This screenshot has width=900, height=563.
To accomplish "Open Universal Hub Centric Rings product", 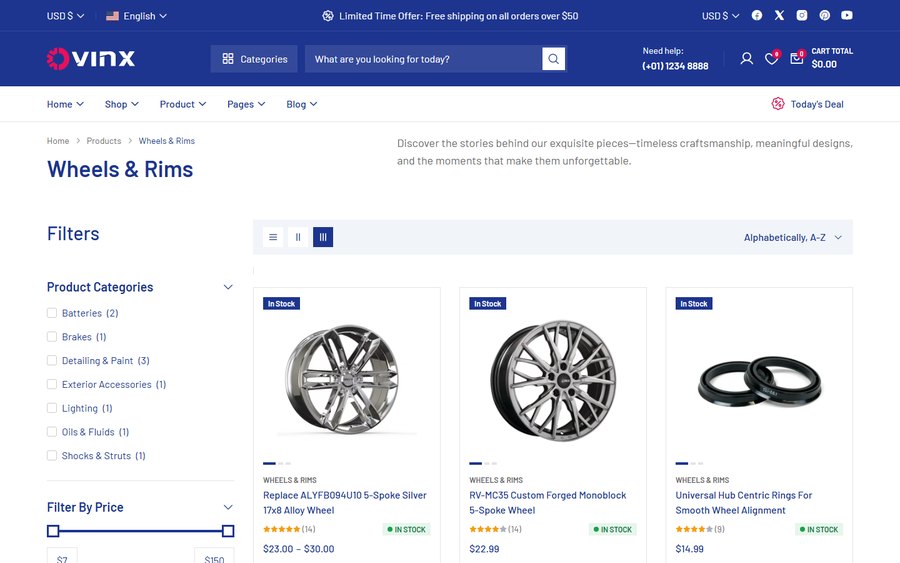I will click(744, 503).
